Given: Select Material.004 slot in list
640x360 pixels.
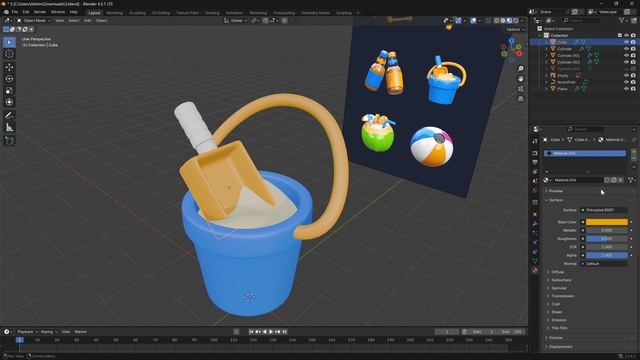Looking at the screenshot, I should click(x=585, y=153).
